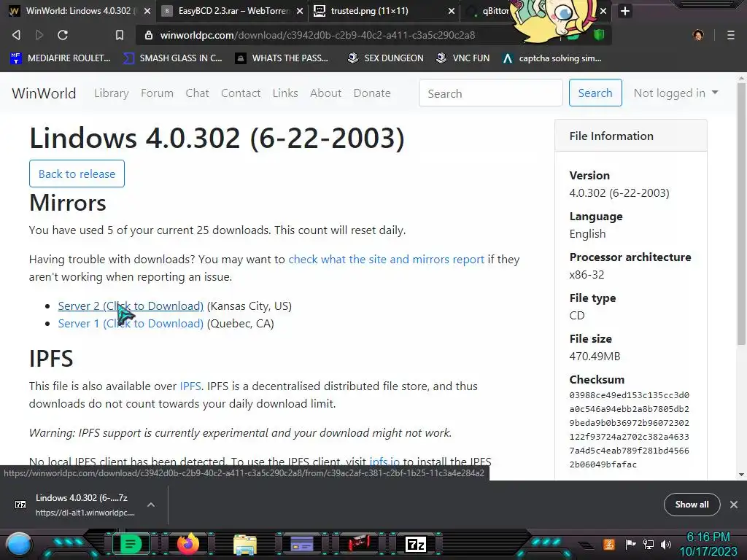Open Firefox from the taskbar
Screen dimensions: 747x560
point(188,544)
